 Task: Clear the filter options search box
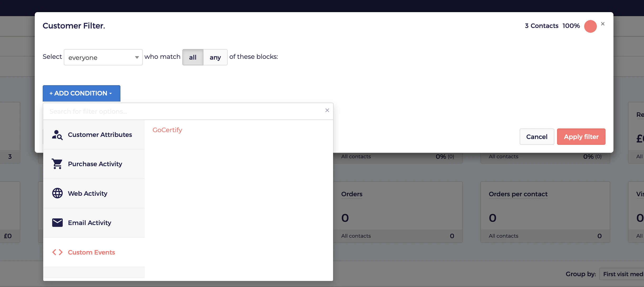[x=327, y=110]
